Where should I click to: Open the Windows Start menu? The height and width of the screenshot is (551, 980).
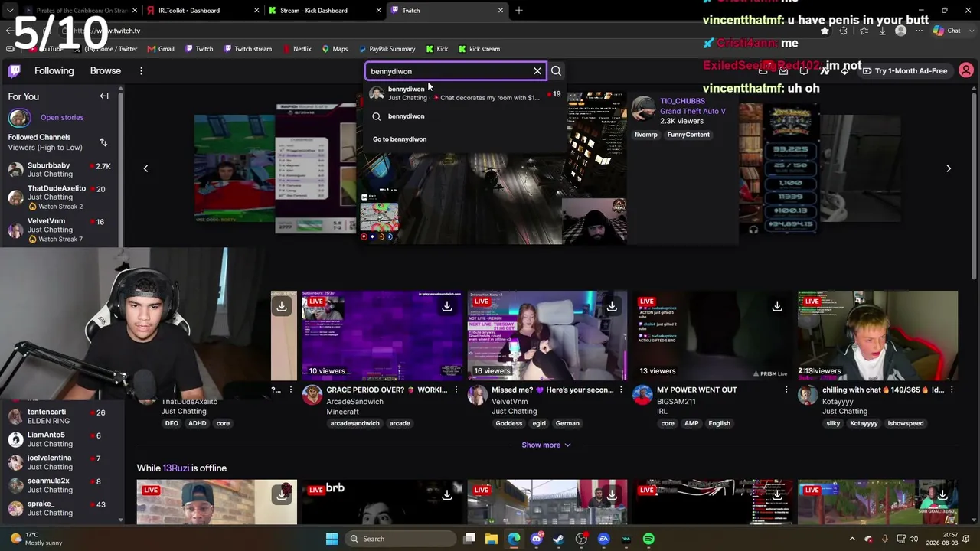pyautogui.click(x=332, y=539)
